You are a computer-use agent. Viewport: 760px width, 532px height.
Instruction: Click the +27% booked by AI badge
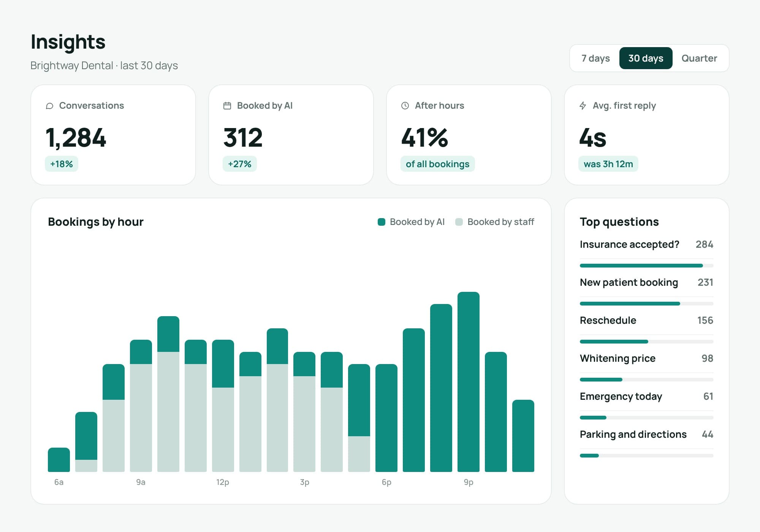pyautogui.click(x=240, y=164)
